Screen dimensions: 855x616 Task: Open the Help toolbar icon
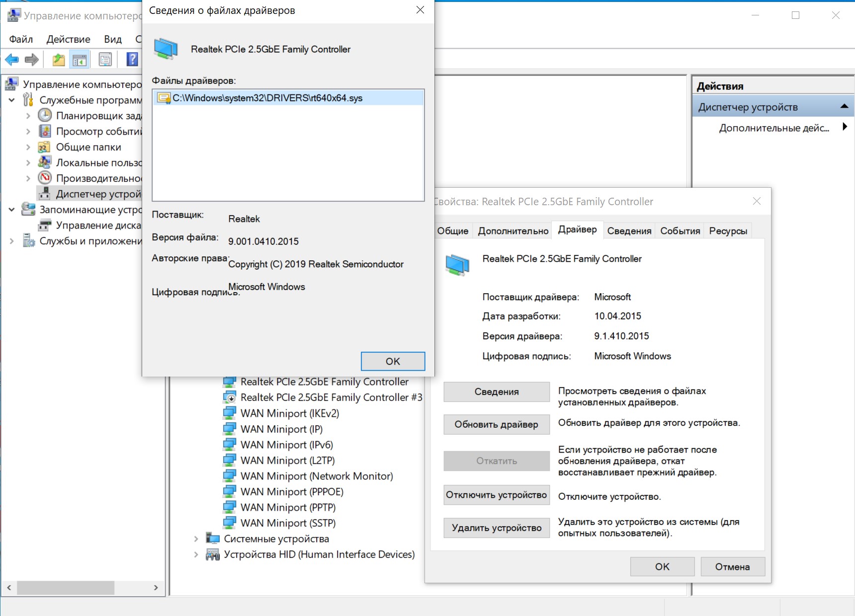(132, 60)
